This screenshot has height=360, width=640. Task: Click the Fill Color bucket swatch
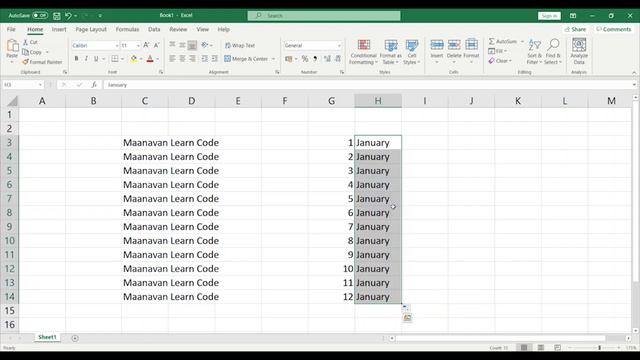click(x=133, y=59)
